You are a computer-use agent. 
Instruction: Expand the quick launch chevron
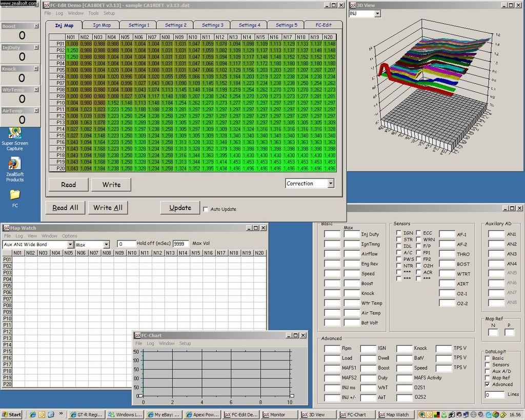[x=61, y=414]
